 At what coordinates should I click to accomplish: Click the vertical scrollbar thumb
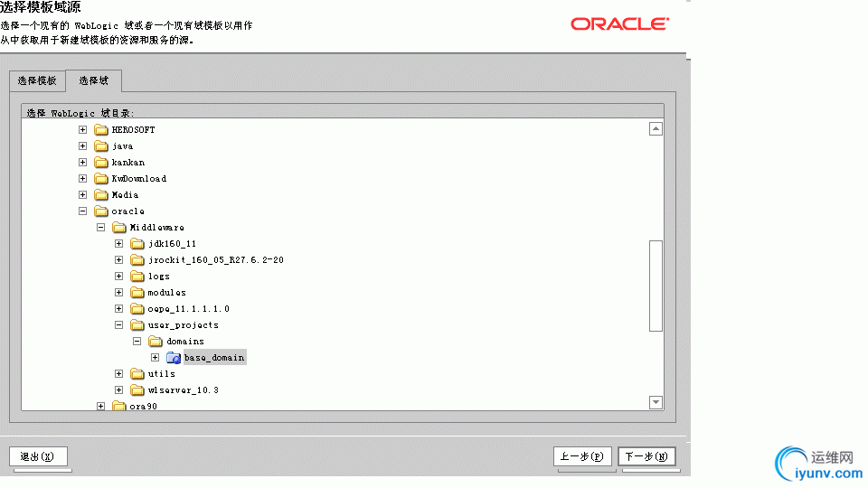tap(656, 286)
